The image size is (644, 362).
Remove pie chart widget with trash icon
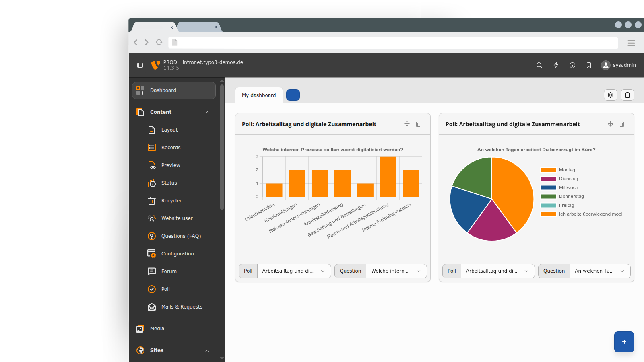622,124
